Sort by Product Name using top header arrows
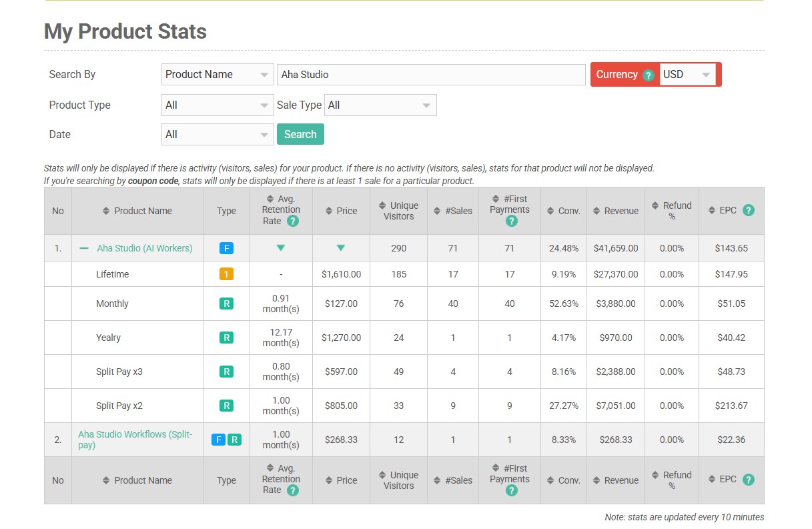Screen dimensions: 812x529 click(105, 211)
